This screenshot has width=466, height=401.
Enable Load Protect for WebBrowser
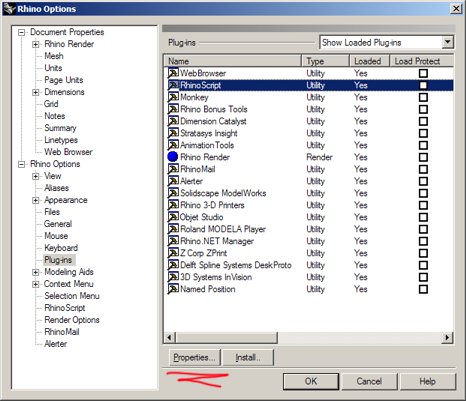pos(423,73)
